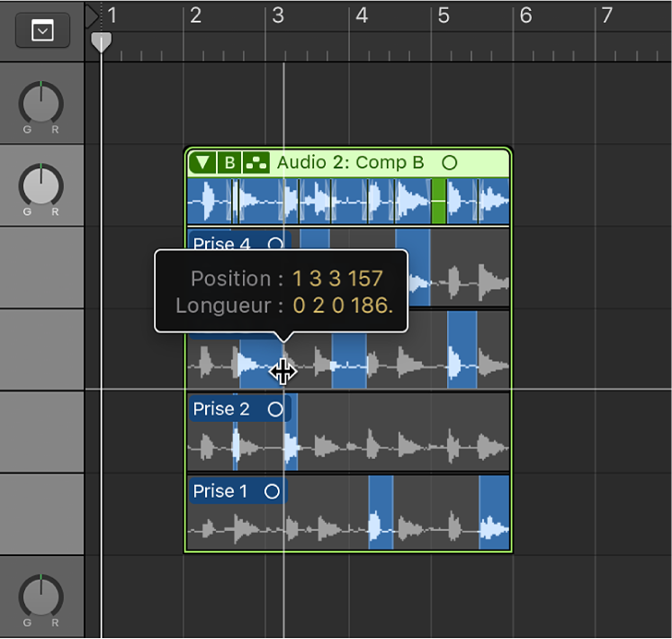Click the second track's gain knob
This screenshot has height=639, width=672.
pyautogui.click(x=41, y=184)
